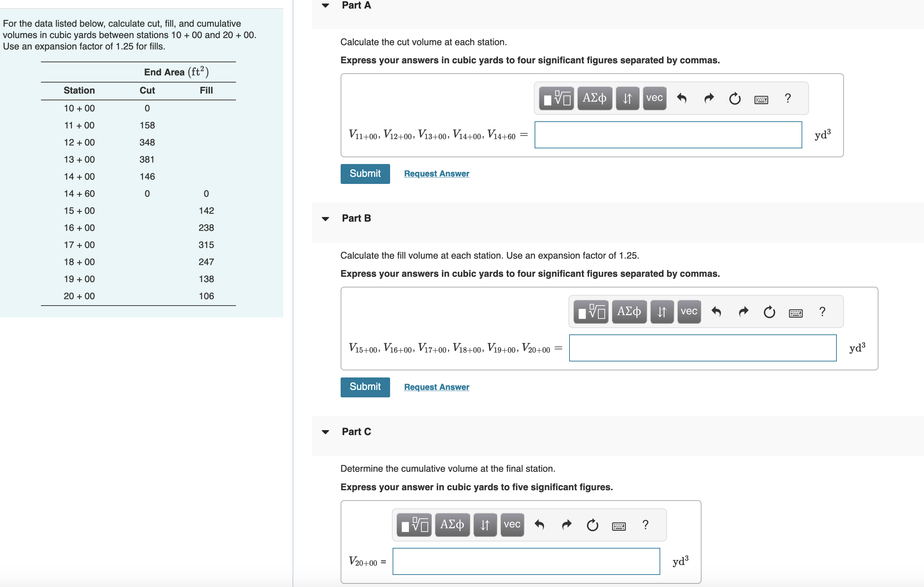The image size is (924, 587).
Task: Select the vec icon in Part A toolbar
Action: click(x=654, y=98)
